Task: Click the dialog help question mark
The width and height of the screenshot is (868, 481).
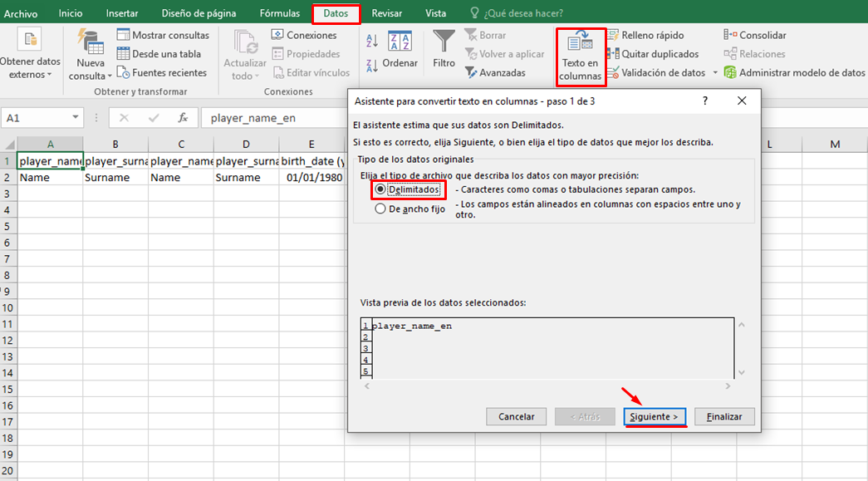Action: point(704,101)
